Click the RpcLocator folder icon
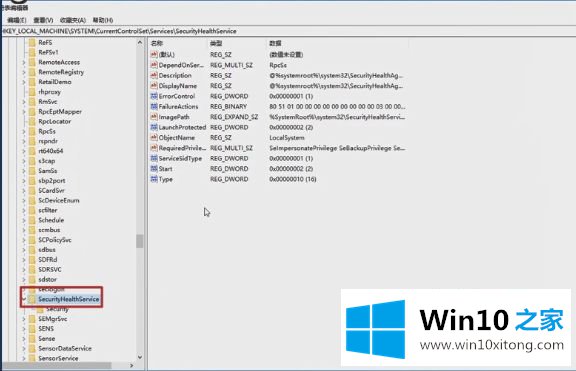 (32, 121)
